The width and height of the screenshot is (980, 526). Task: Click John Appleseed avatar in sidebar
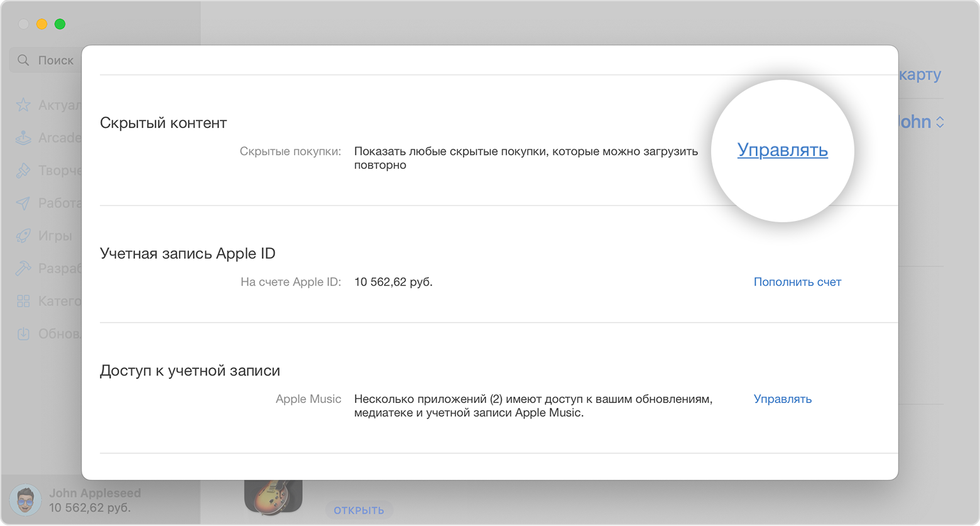(x=26, y=500)
